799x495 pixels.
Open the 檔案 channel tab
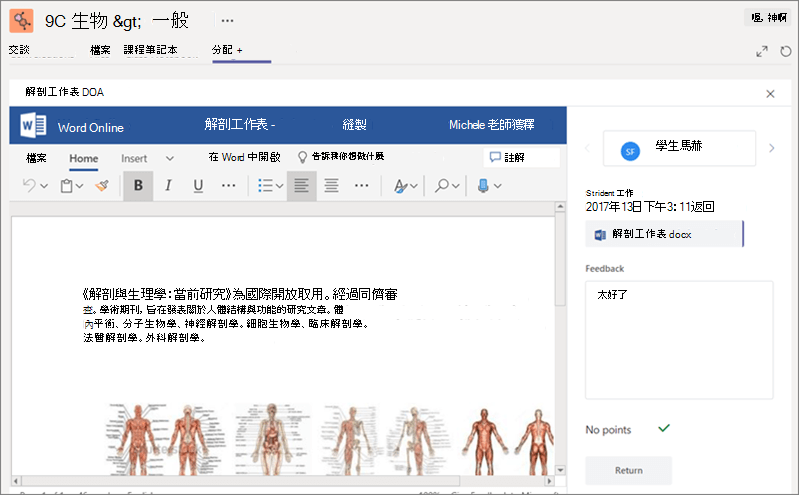100,50
